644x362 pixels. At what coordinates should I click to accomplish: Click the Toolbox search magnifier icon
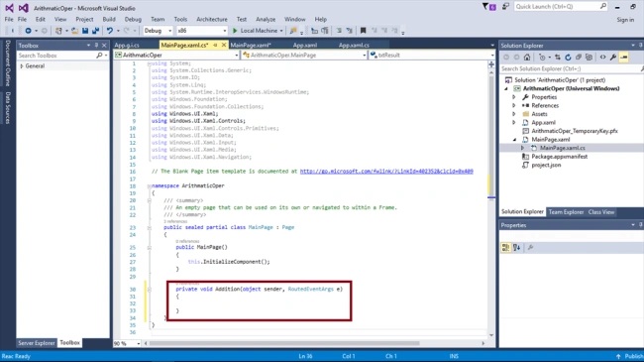pos(99,56)
